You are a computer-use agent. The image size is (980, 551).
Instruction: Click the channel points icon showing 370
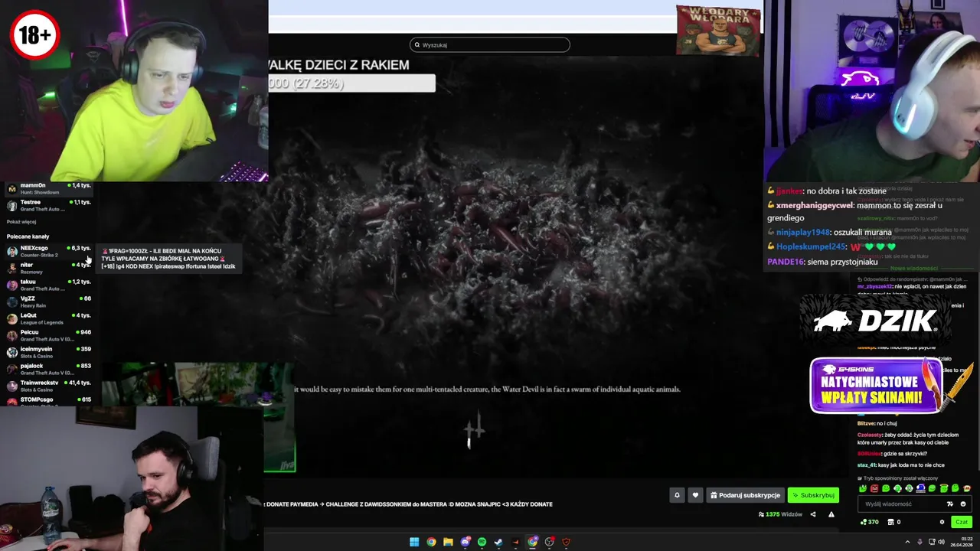click(869, 522)
